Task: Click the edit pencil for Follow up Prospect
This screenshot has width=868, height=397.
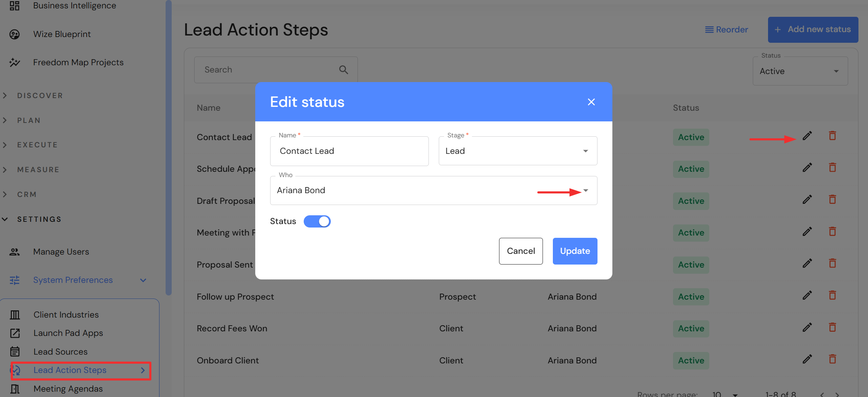Action: point(807,295)
